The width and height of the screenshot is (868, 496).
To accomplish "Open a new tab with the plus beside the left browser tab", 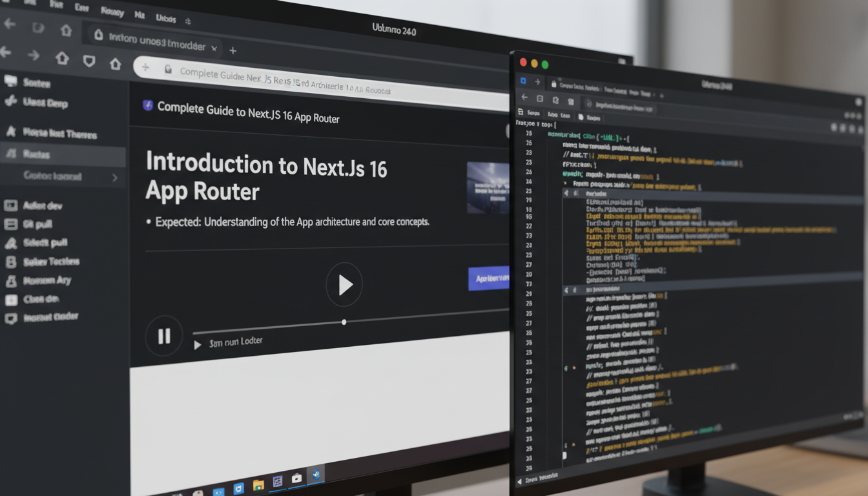I will click(233, 50).
